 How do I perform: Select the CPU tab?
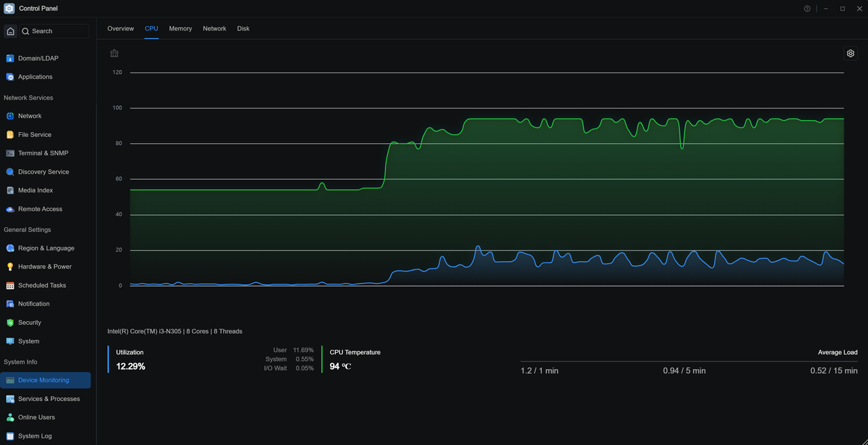(151, 28)
